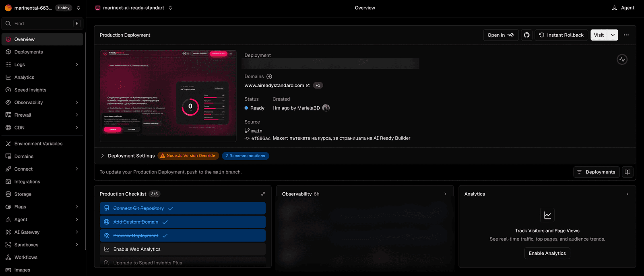The image size is (644, 276).
Task: Open the Observability card arrow
Action: pos(445,194)
